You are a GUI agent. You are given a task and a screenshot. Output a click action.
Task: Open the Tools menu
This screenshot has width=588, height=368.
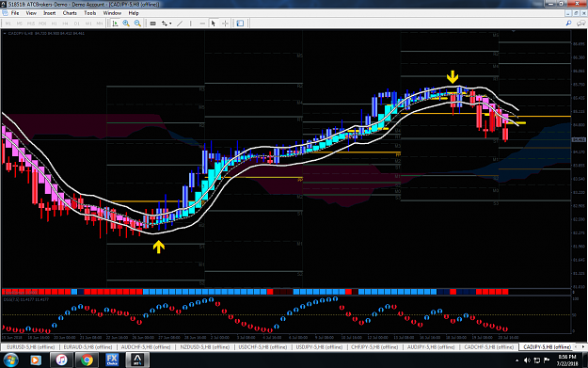point(90,13)
